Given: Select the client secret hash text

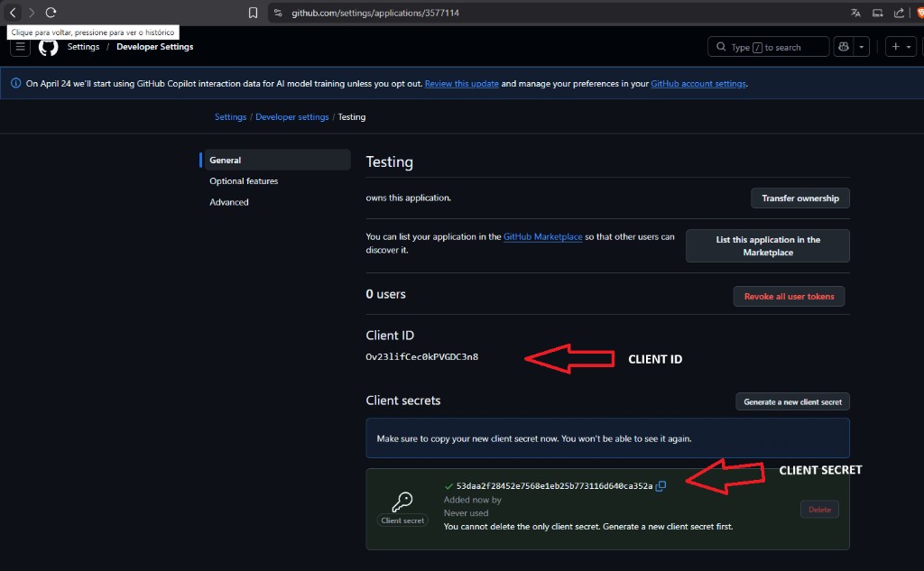Looking at the screenshot, I should [554, 486].
